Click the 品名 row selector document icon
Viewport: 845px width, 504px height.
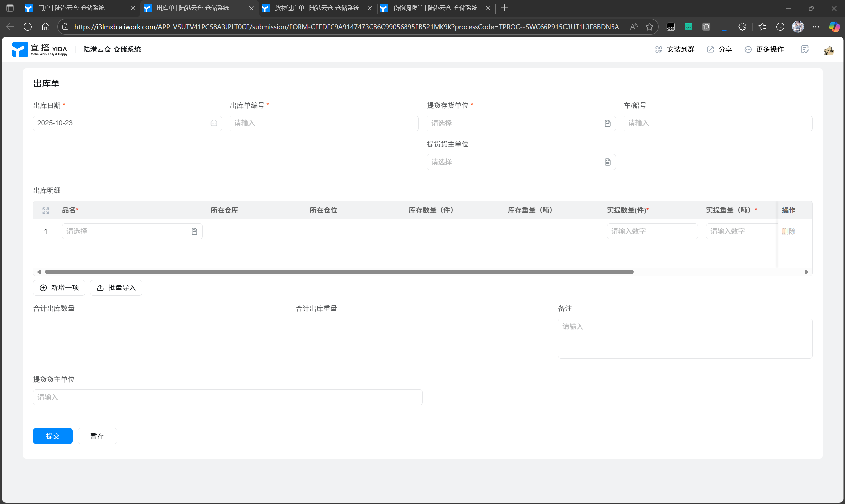[x=194, y=231]
